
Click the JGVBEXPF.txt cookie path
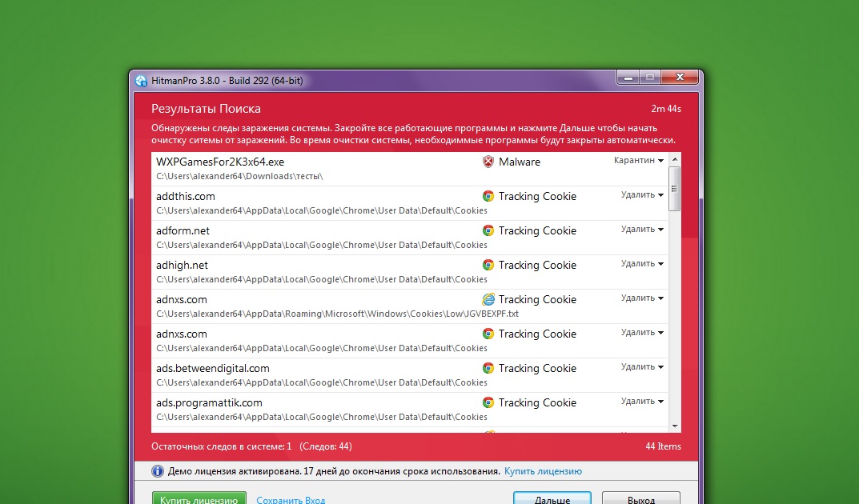pyautogui.click(x=338, y=314)
